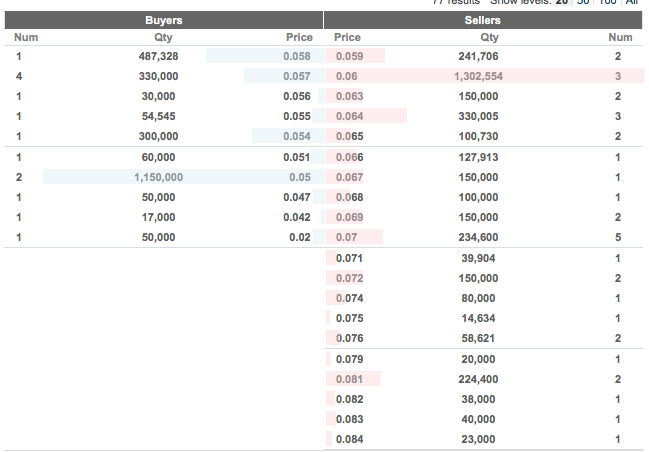Image resolution: width=649 pixels, height=452 pixels.
Task: Select seller quantity 127,913
Action: (x=478, y=157)
